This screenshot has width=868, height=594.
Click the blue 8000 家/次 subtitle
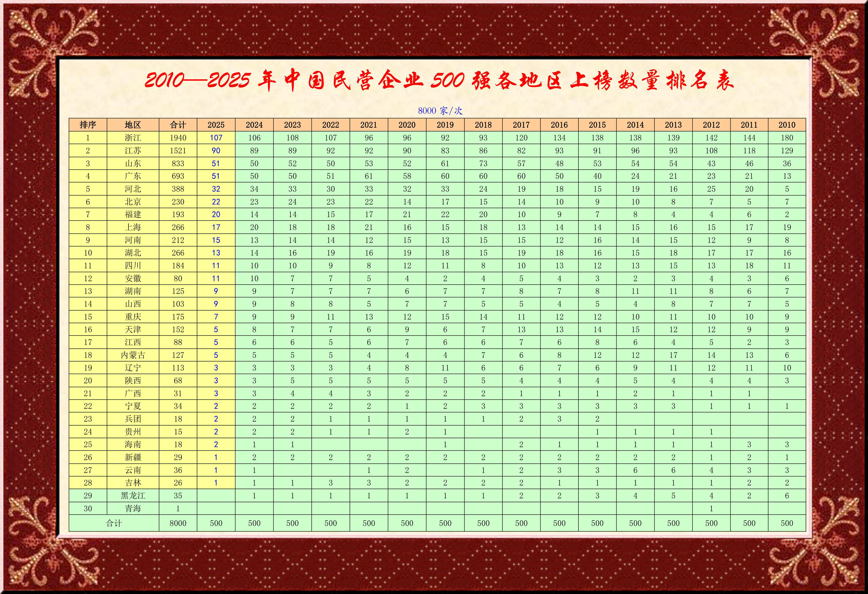pyautogui.click(x=440, y=111)
